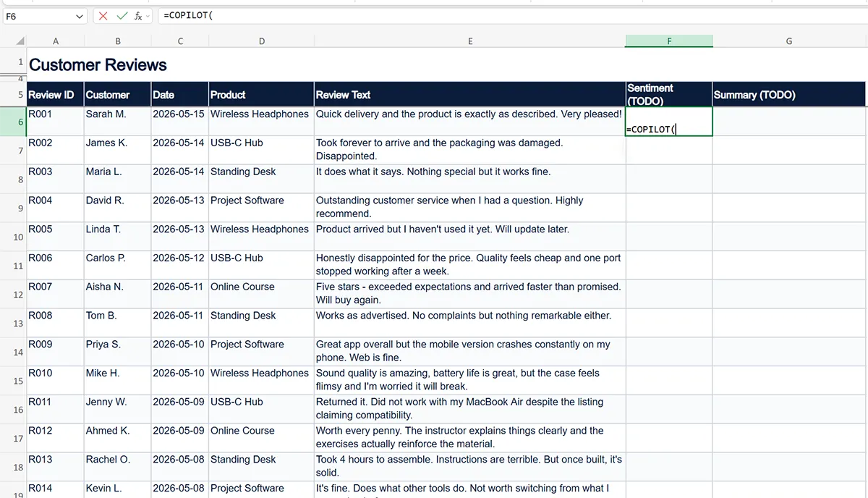Select customer cell Priya S.
Viewport: 868px width, 498px height.
click(118, 352)
